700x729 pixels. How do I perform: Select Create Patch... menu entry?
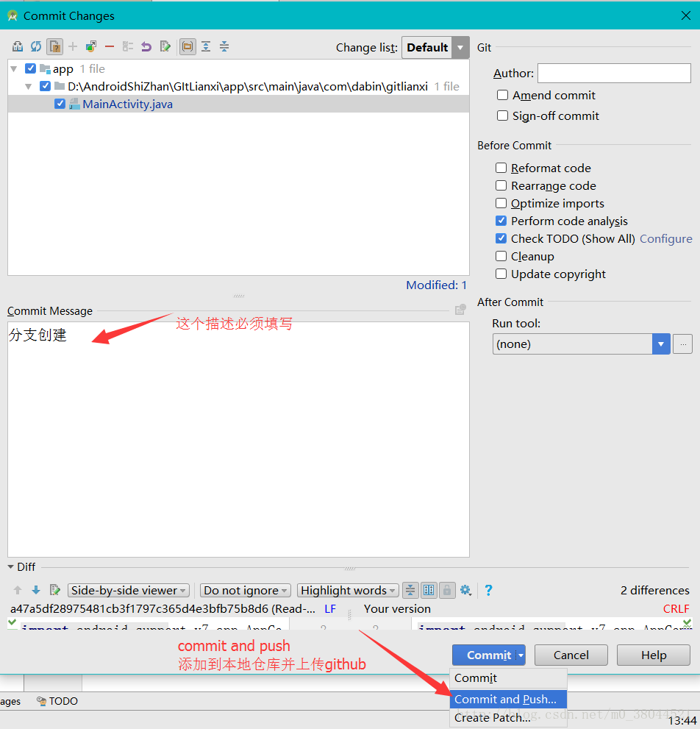click(509, 717)
